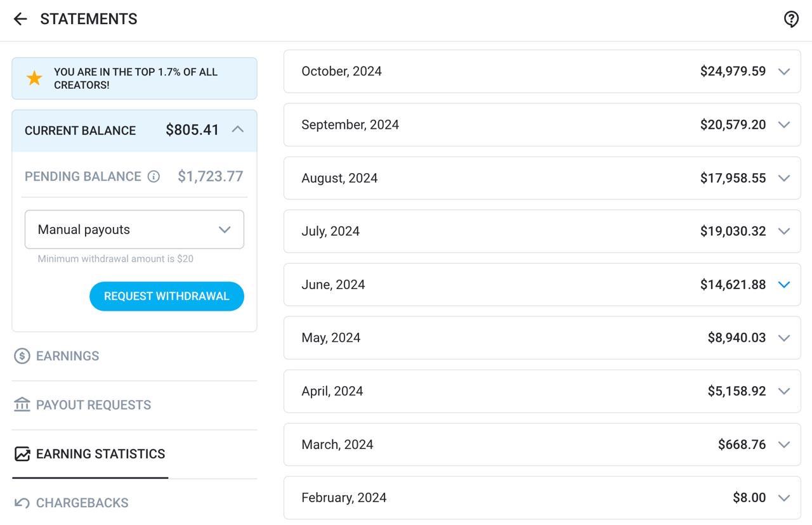
Task: Click the Earning Statistics chart icon
Action: tap(22, 454)
